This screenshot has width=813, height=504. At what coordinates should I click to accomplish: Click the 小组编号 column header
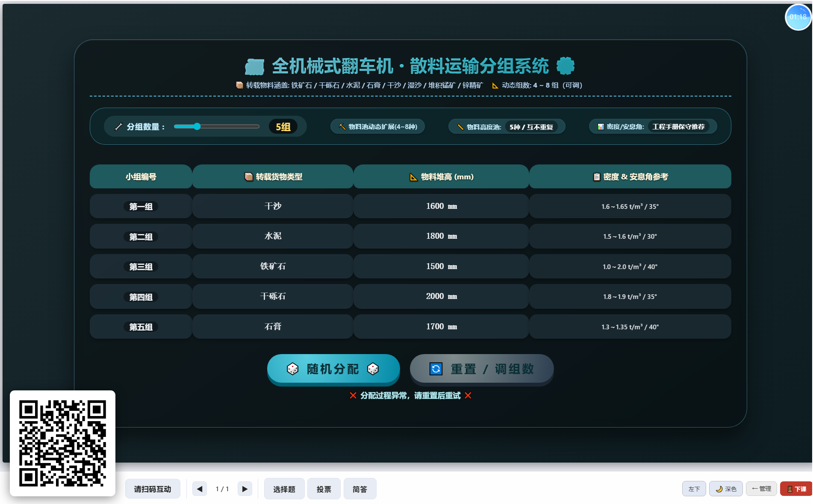click(141, 177)
